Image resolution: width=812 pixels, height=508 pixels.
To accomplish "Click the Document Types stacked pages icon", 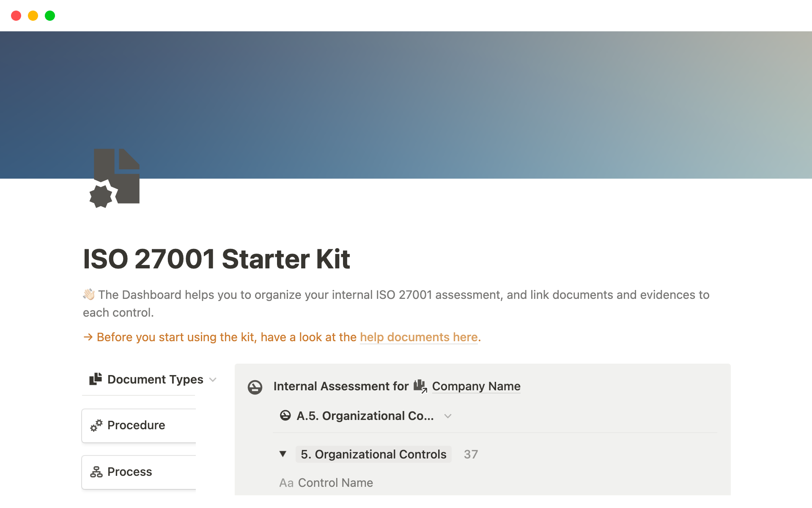I will [x=96, y=379].
